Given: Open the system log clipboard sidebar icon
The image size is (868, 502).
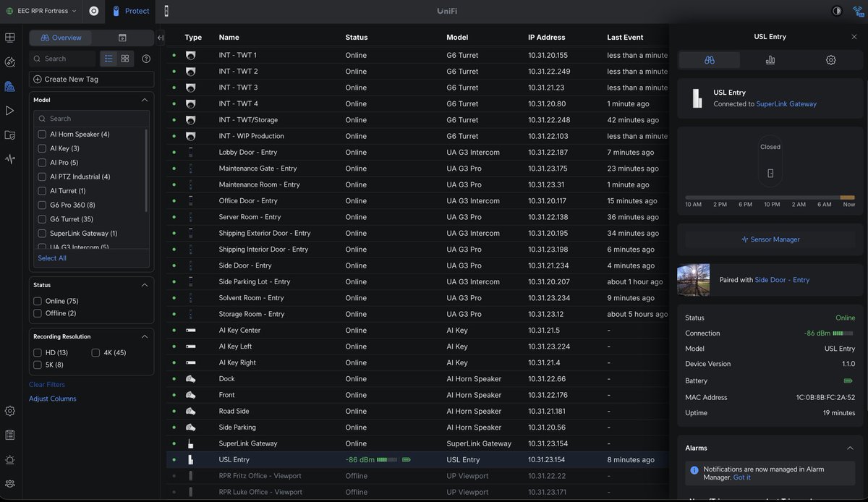Looking at the screenshot, I should pos(9,435).
